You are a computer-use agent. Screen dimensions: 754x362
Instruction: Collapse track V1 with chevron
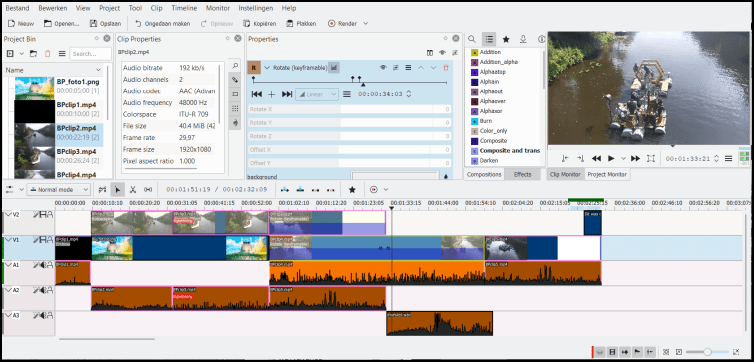pyautogui.click(x=7, y=239)
